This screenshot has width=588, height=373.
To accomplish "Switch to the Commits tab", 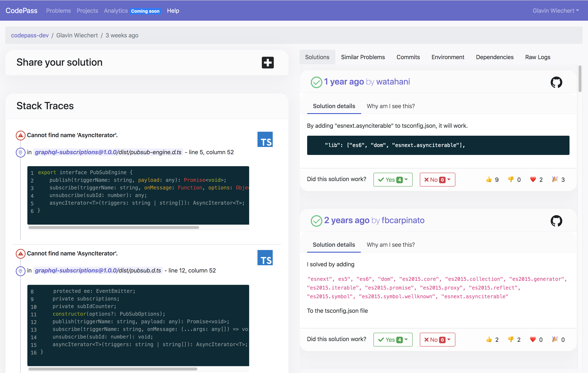I will (x=408, y=57).
